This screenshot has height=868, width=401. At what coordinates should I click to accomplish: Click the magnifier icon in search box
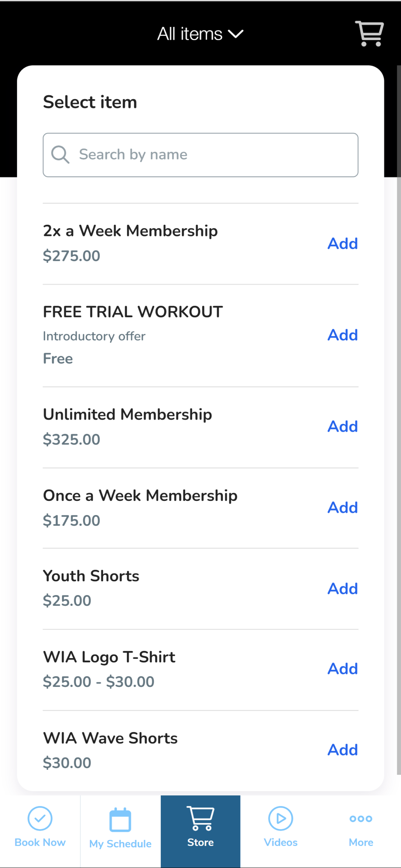pos(60,155)
